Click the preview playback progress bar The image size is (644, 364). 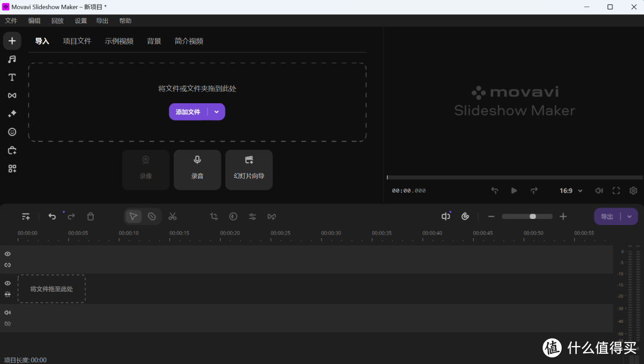(x=515, y=177)
